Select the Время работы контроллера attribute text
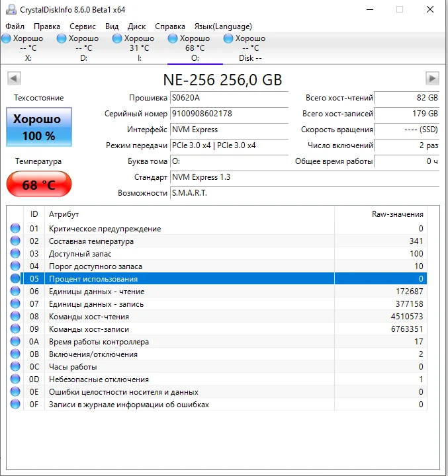448x476 pixels. (x=99, y=342)
